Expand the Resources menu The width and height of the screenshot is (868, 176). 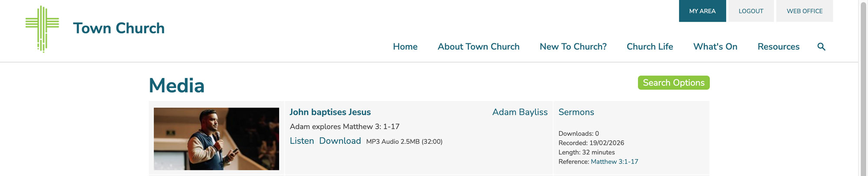point(778,46)
